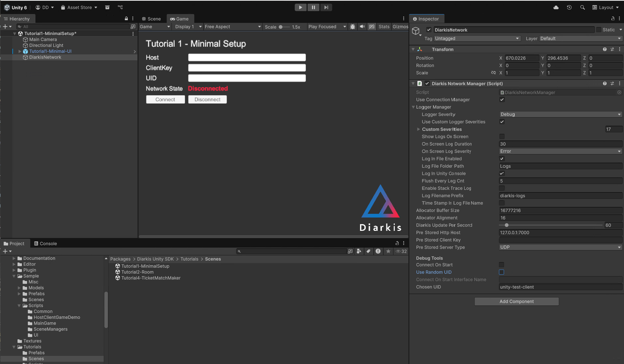The height and width of the screenshot is (364, 624).
Task: Click the Add Component button
Action: click(x=517, y=301)
